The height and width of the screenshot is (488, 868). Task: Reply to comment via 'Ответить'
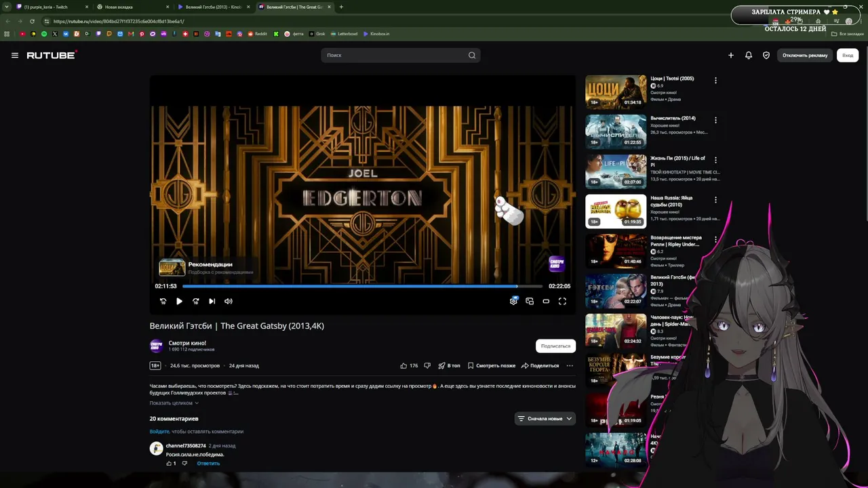click(208, 464)
